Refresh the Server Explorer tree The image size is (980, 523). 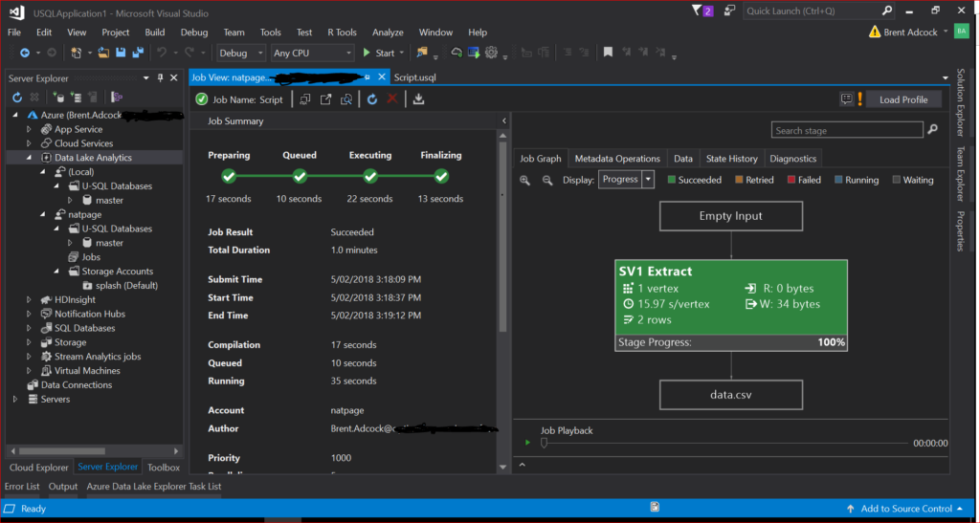click(x=17, y=98)
